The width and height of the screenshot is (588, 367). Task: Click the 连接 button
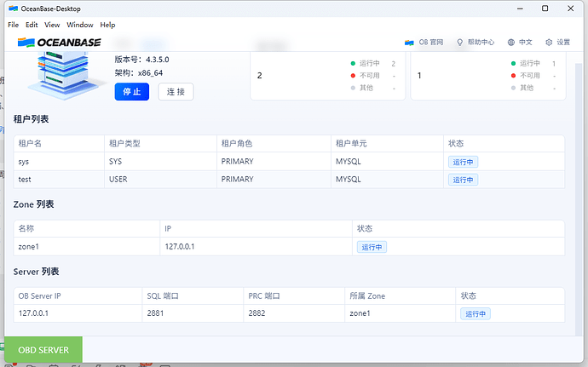[176, 92]
